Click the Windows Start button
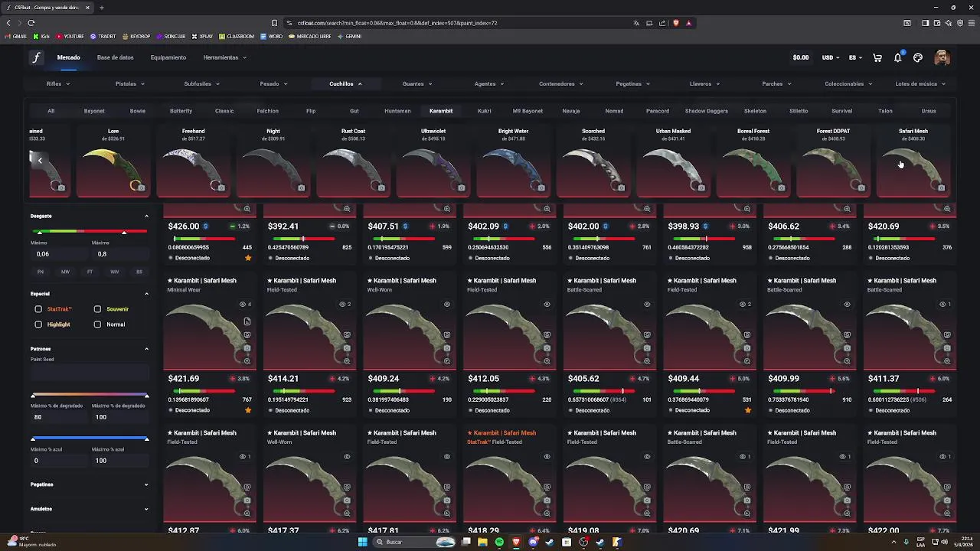Viewport: 980px width, 551px height. (362, 542)
